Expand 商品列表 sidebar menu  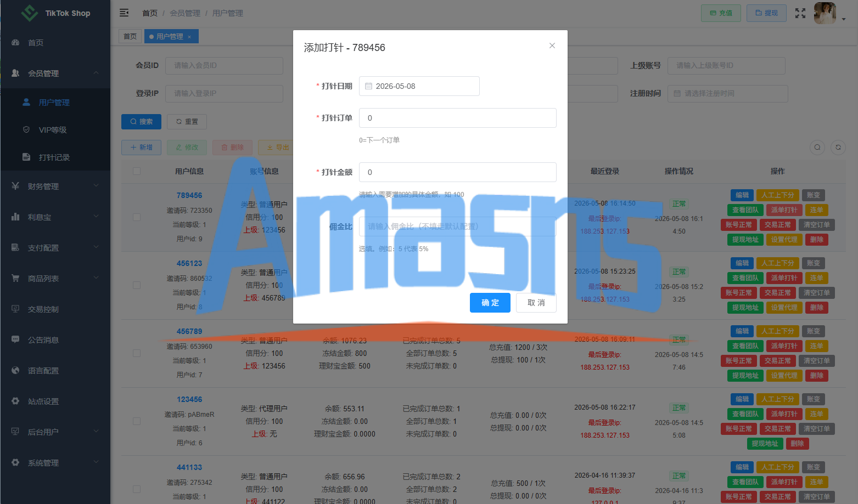55,278
